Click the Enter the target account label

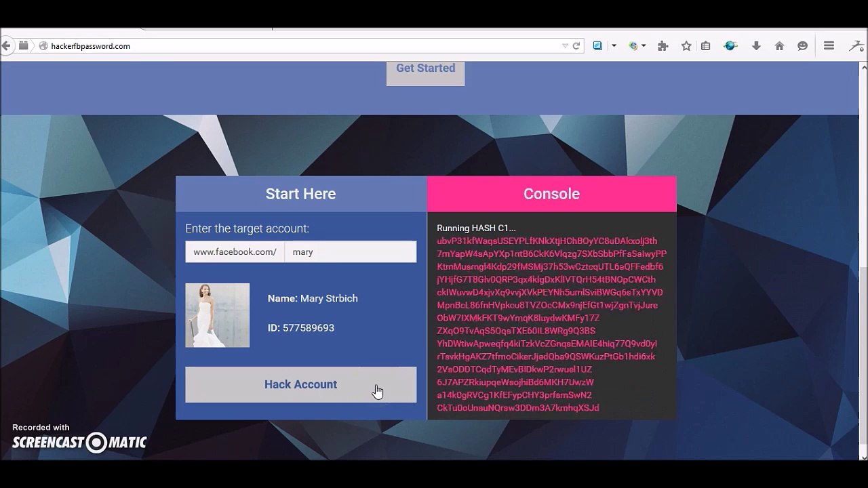tap(247, 229)
